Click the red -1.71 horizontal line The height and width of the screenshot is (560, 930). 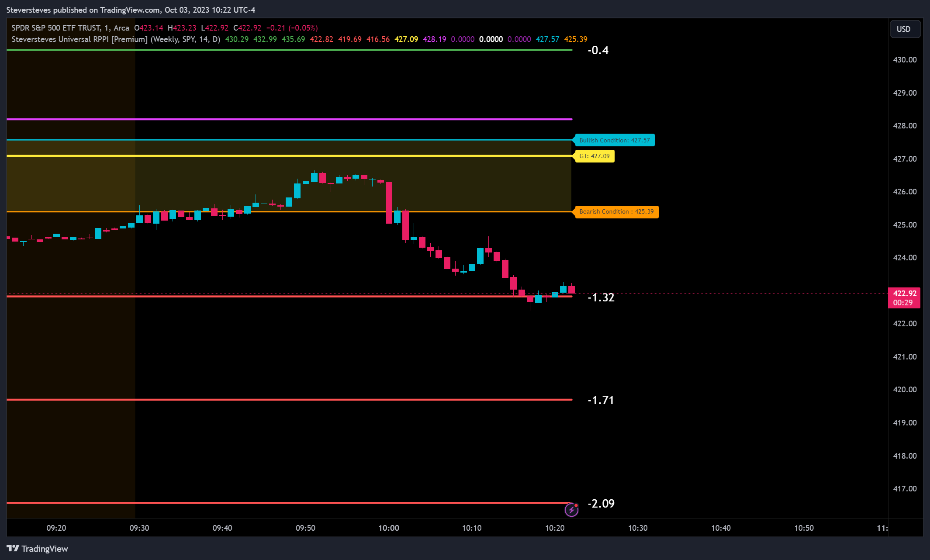point(289,400)
